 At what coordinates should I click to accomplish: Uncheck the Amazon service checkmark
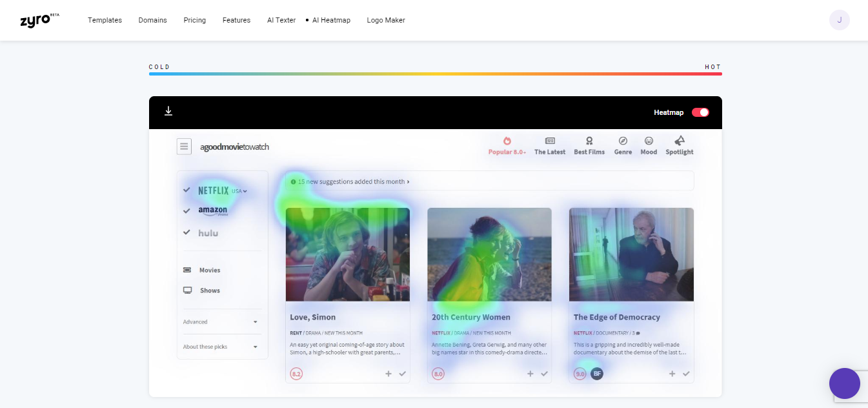(x=187, y=210)
